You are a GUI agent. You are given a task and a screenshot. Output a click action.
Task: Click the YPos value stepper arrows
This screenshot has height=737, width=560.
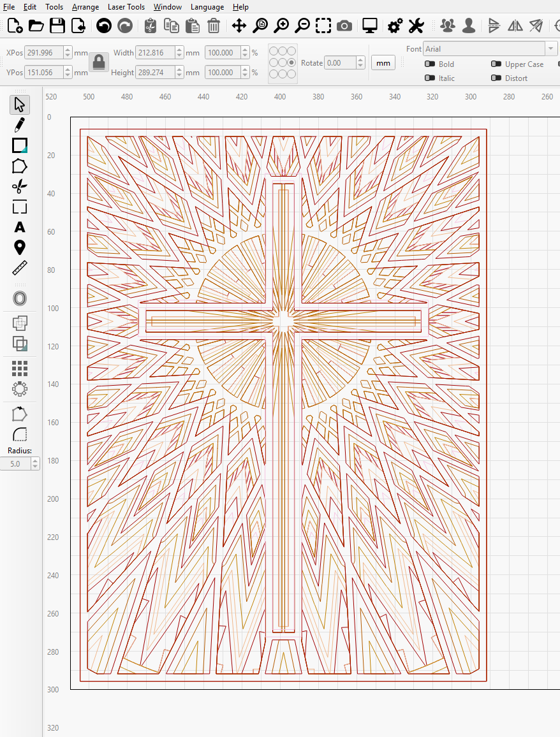(68, 73)
